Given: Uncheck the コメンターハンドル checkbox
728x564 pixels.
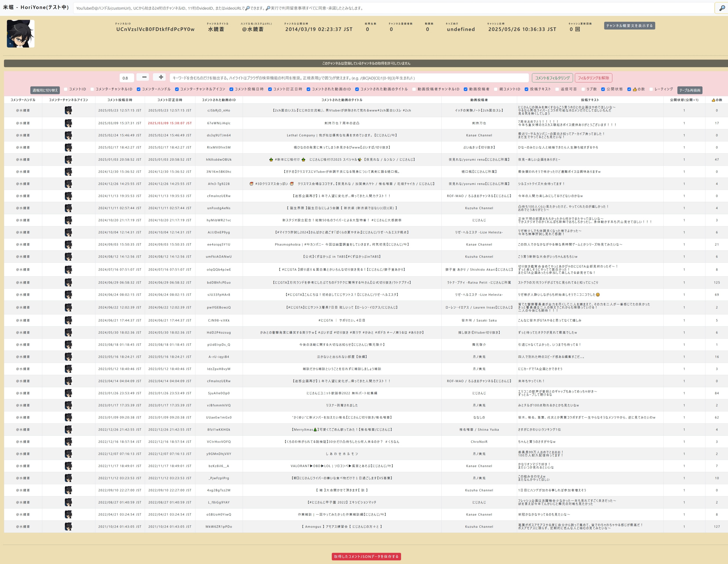Looking at the screenshot, I should (139, 89).
